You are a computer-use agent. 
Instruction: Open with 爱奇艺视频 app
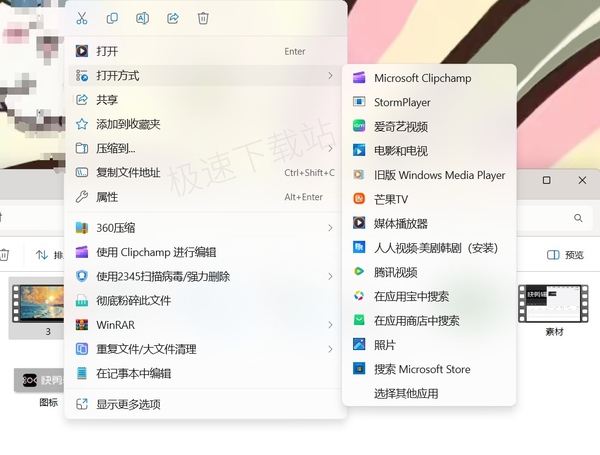tap(429, 126)
